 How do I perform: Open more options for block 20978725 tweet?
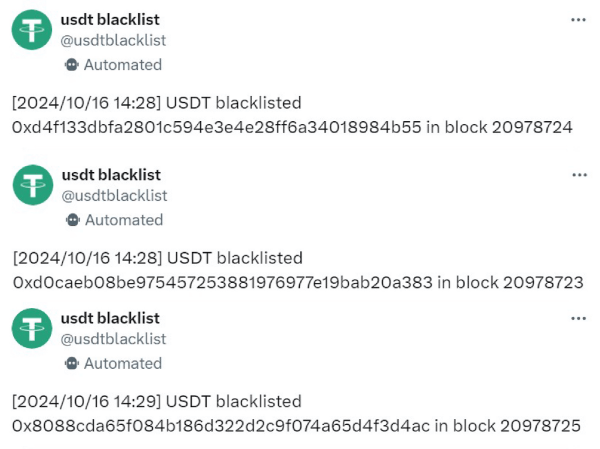[578, 318]
